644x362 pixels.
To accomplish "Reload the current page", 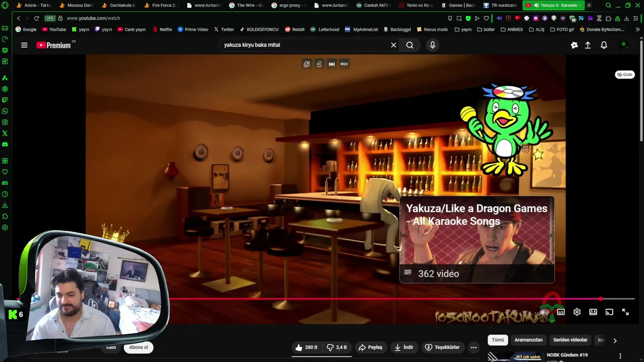I will click(x=36, y=18).
